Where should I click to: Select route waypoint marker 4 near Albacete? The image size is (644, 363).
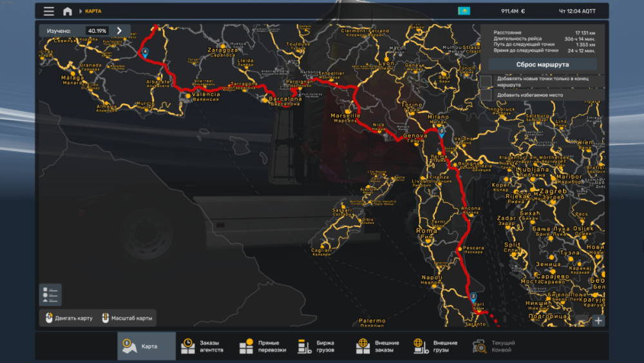coord(145,53)
